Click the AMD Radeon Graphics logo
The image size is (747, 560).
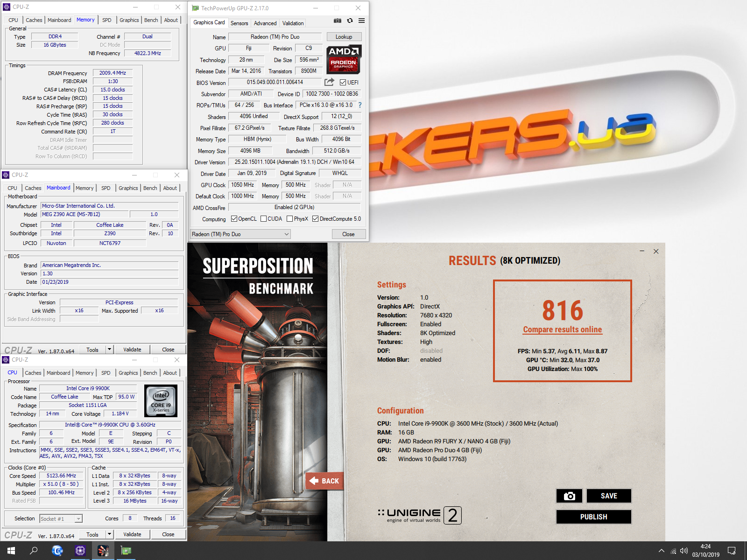[x=344, y=59]
